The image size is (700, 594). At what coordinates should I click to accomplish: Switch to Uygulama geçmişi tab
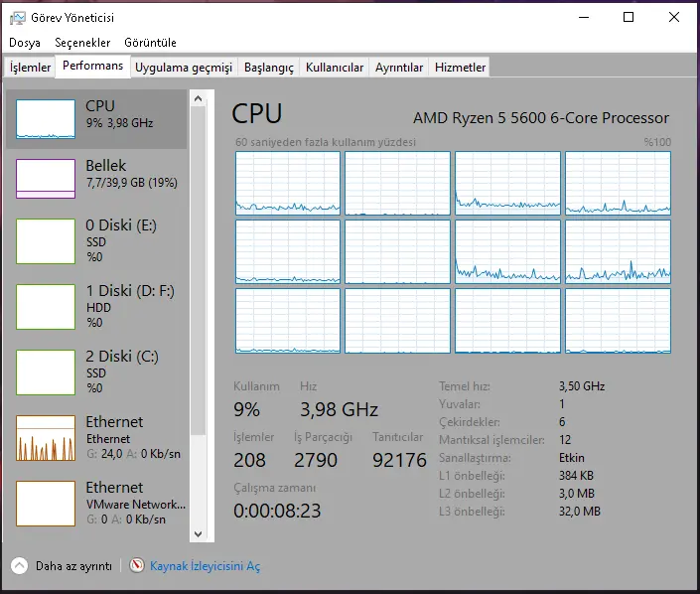(x=184, y=68)
